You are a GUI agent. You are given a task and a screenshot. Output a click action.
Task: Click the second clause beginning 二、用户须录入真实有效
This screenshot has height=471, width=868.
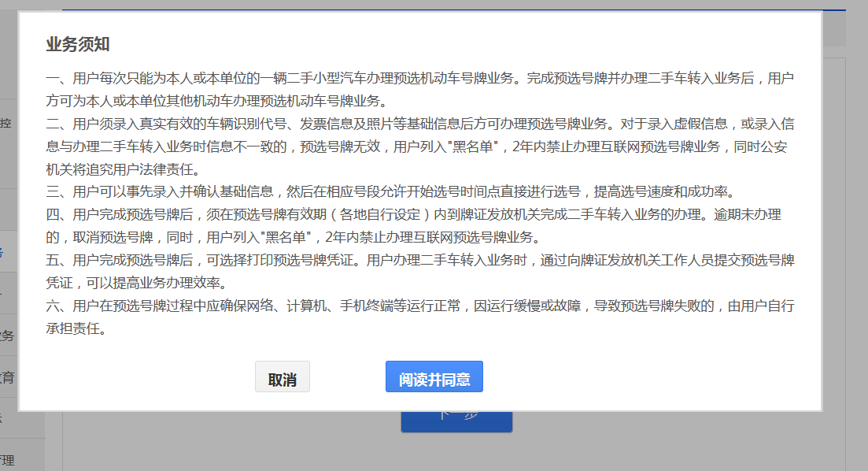(x=420, y=146)
